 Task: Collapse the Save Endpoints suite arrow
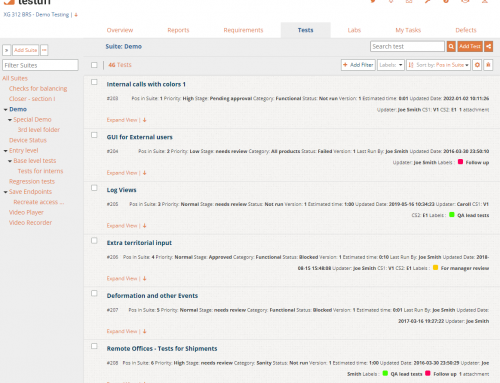point(6,192)
